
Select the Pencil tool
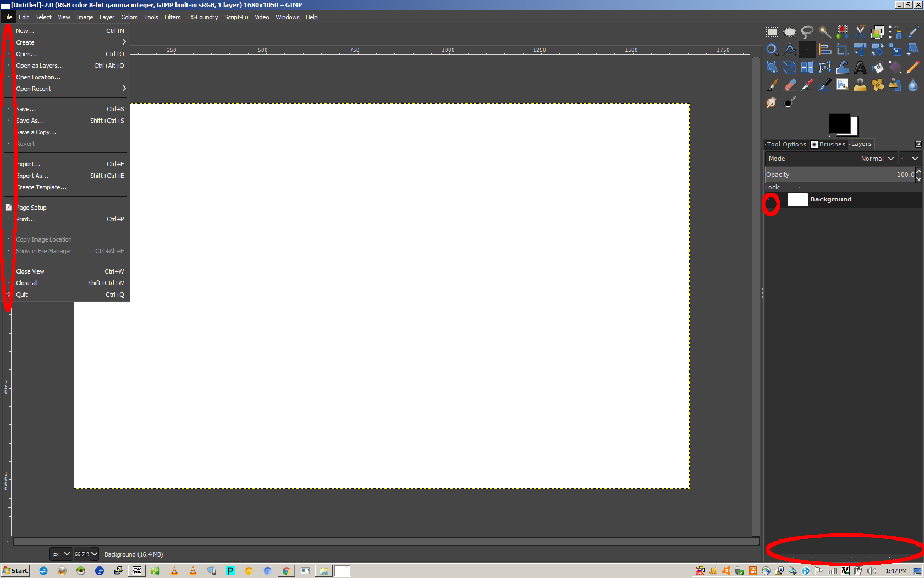coord(913,68)
